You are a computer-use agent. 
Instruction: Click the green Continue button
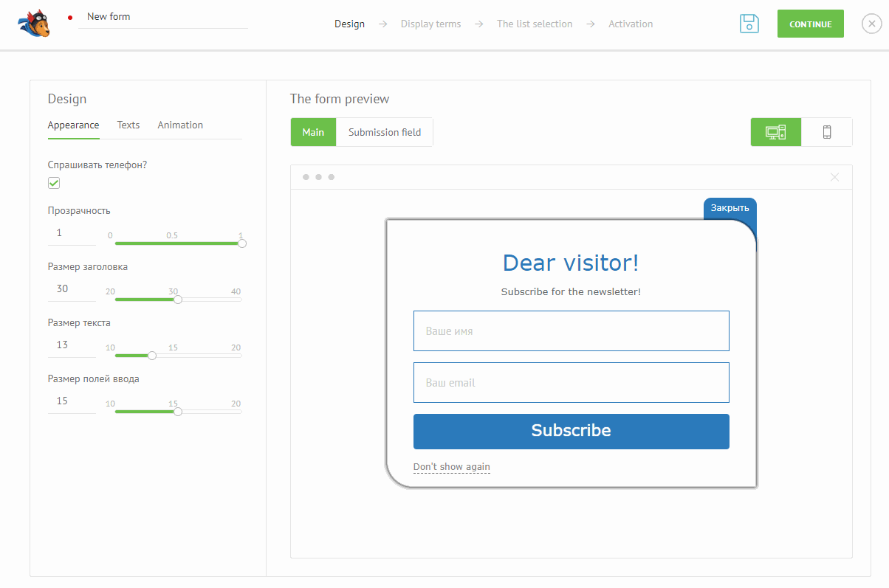pos(811,24)
